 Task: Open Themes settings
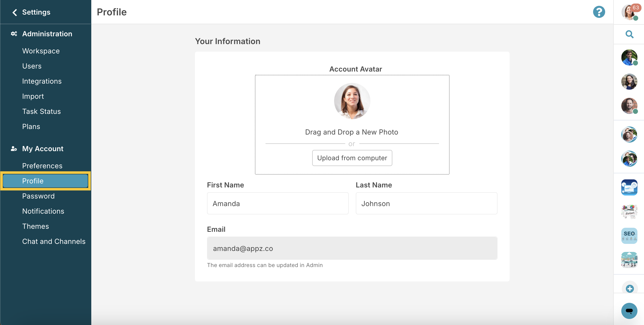point(35,226)
